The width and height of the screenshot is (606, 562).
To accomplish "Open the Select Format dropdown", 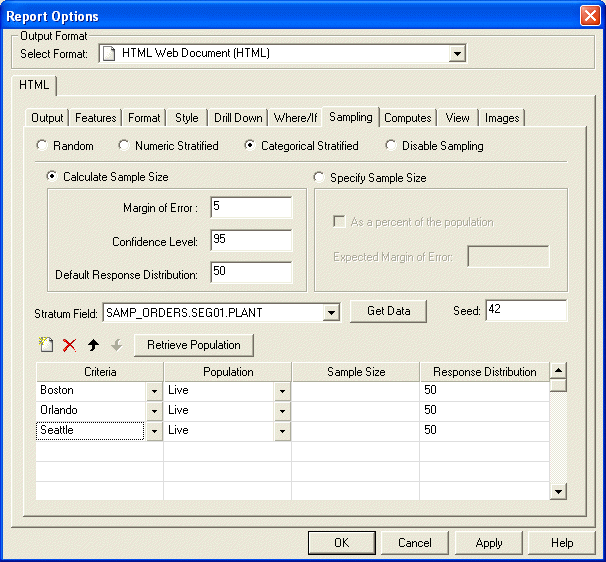I will coord(457,53).
